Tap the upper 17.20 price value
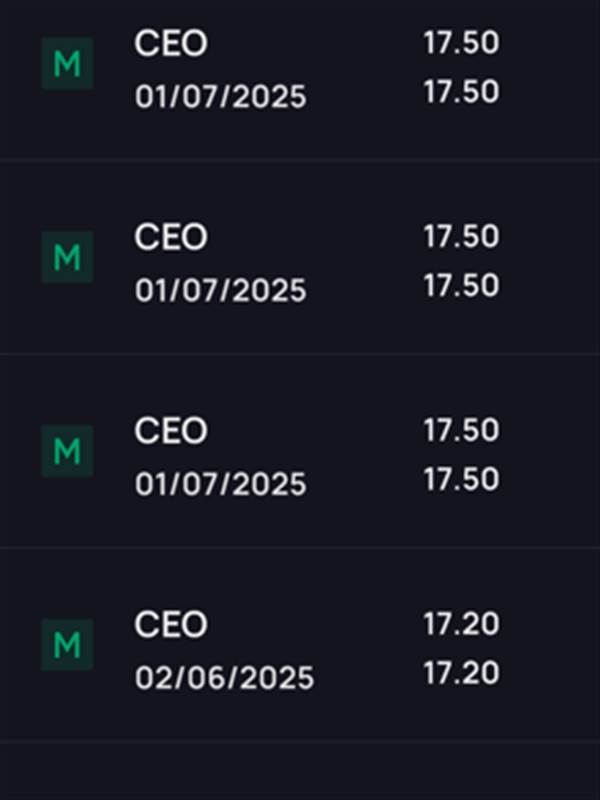Screen dimensions: 600x800 coord(461,624)
